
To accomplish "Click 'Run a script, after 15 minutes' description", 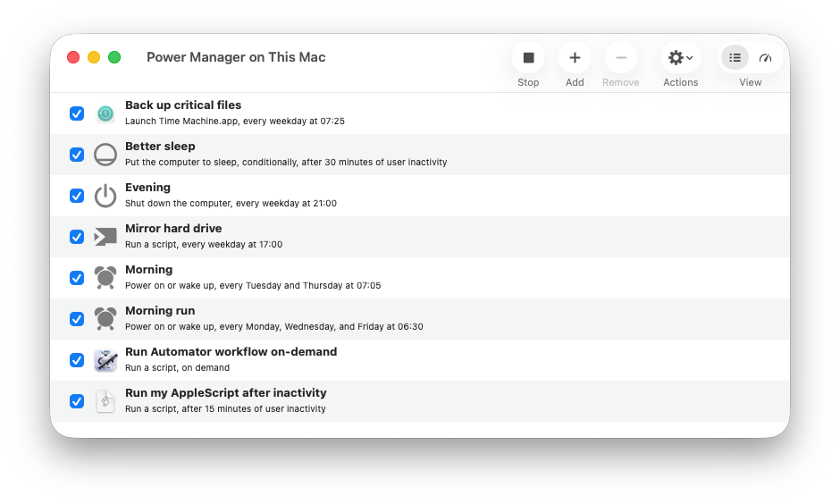I will (x=225, y=408).
